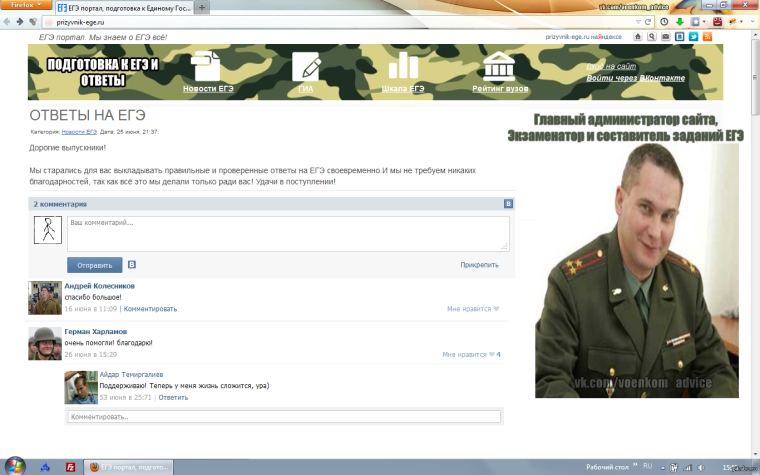Click the VK logo in comments header
This screenshot has width=760, height=475.
[x=508, y=203]
